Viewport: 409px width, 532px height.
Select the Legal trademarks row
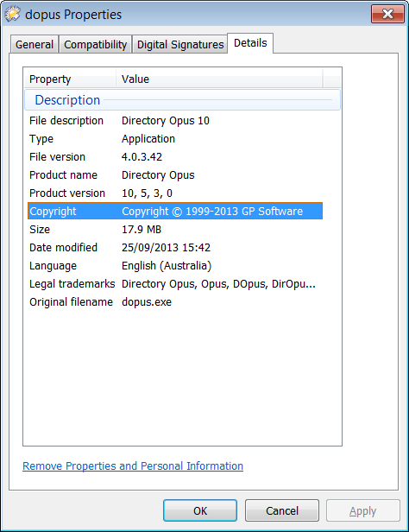(175, 283)
